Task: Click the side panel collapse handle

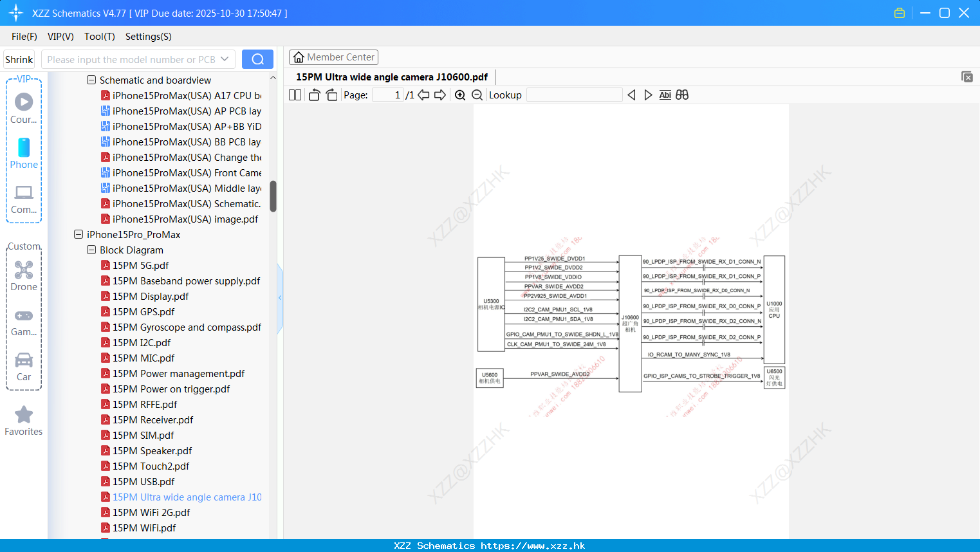Action: pos(280,298)
